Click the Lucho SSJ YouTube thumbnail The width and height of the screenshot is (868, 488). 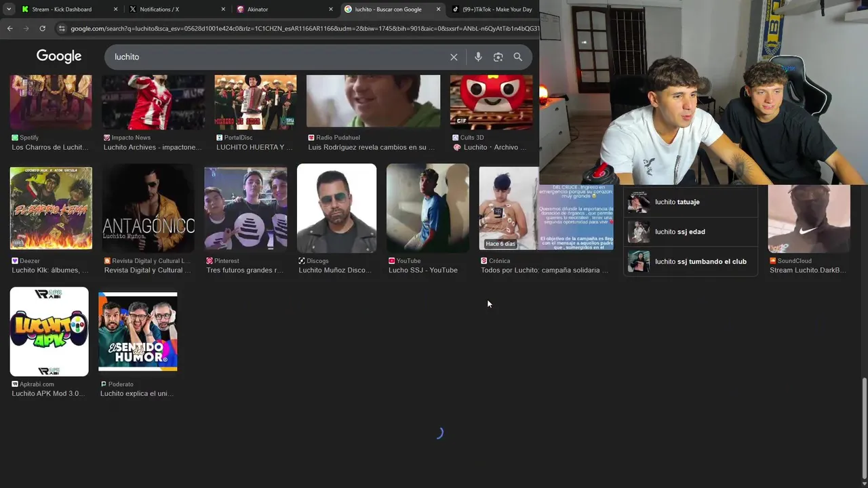pyautogui.click(x=428, y=208)
